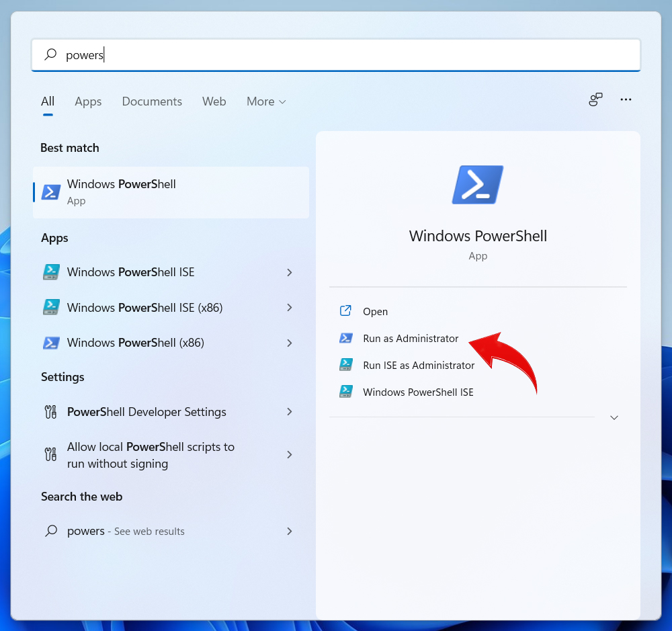Switch to the Apps filter tab
Image resolution: width=672 pixels, height=631 pixels.
pos(88,101)
